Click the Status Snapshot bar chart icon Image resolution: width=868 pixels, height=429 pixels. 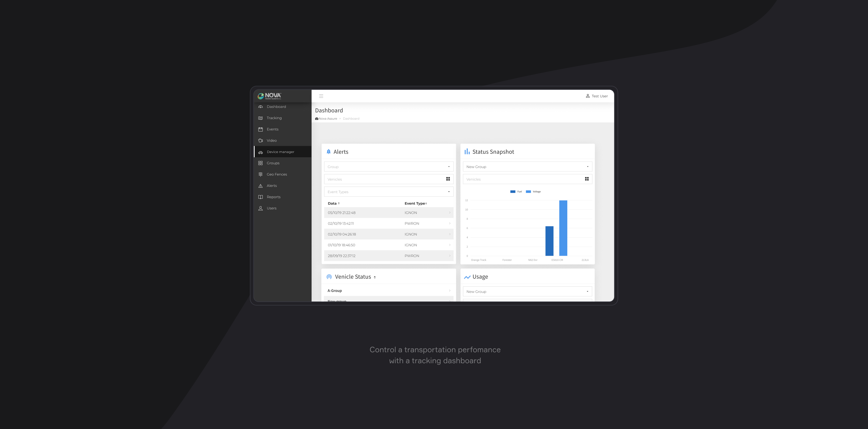(467, 152)
